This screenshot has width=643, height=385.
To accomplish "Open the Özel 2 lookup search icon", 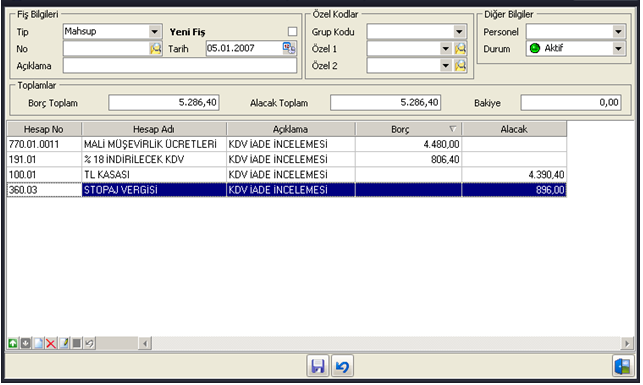I will pyautogui.click(x=460, y=66).
